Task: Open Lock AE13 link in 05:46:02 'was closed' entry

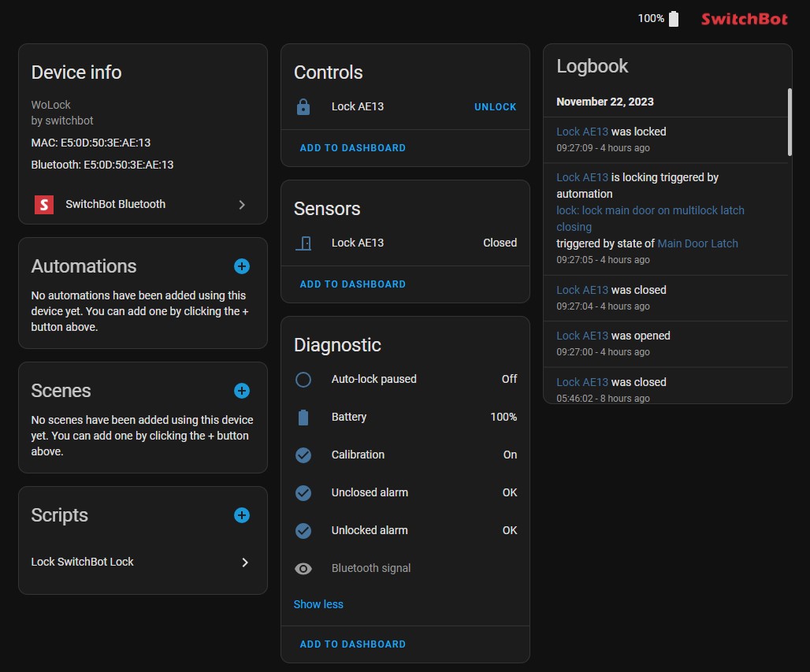Action: click(x=582, y=382)
